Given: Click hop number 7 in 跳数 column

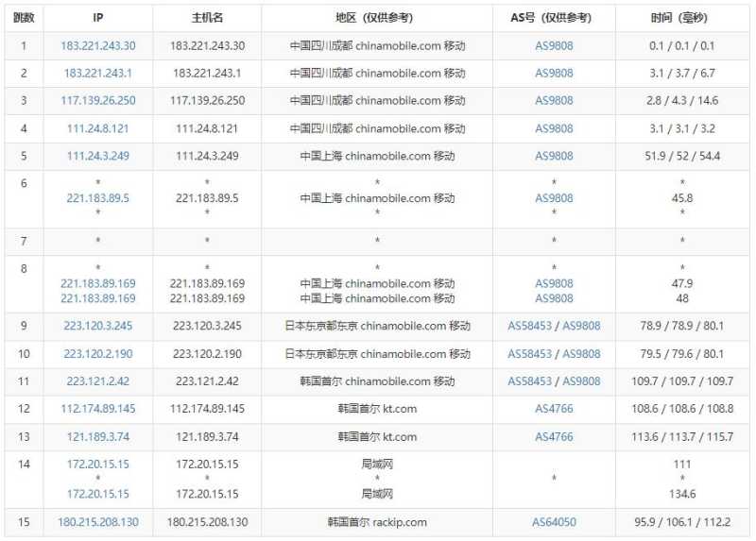Looking at the screenshot, I should pyautogui.click(x=24, y=241).
